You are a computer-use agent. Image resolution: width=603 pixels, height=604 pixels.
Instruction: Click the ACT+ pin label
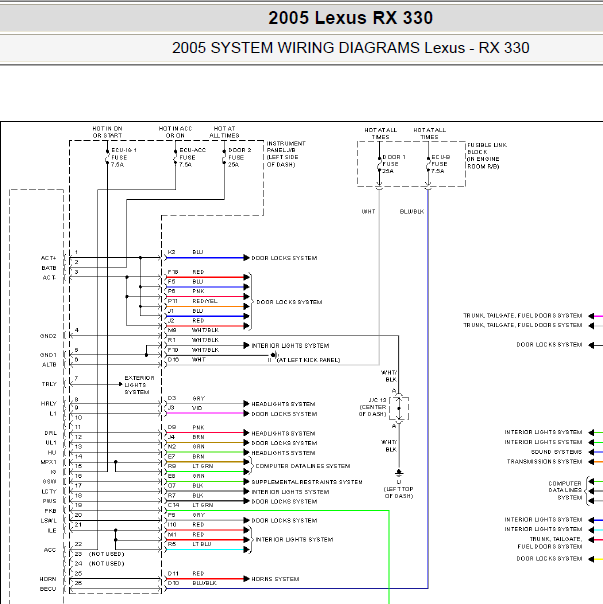click(x=48, y=258)
